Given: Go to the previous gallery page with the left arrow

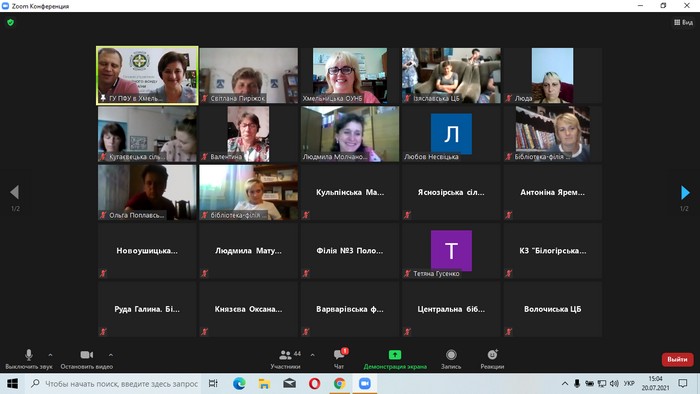Looking at the screenshot, I should pyautogui.click(x=15, y=192).
